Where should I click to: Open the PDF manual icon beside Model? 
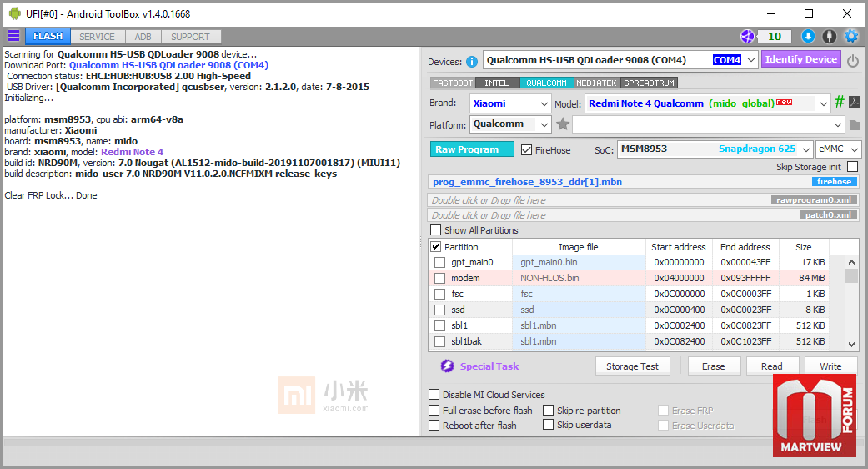pyautogui.click(x=855, y=102)
